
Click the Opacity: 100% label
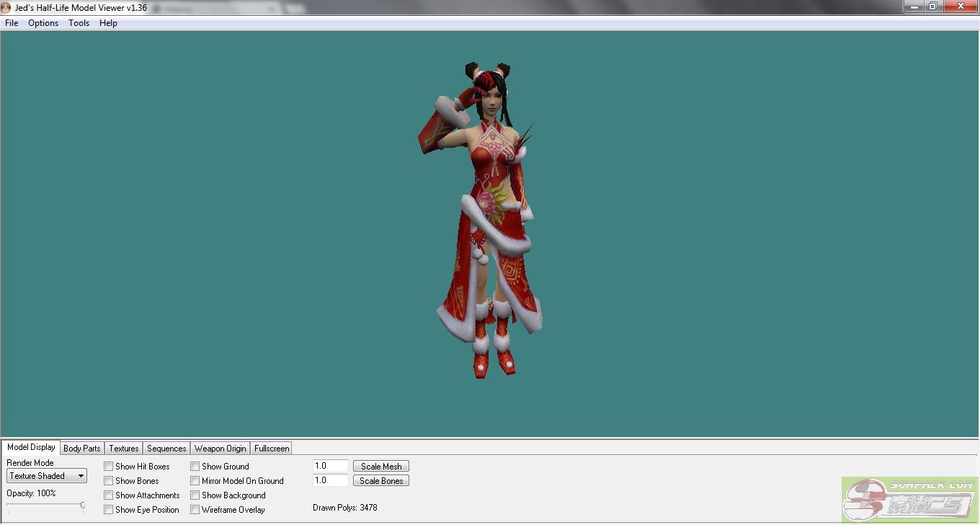(x=31, y=493)
